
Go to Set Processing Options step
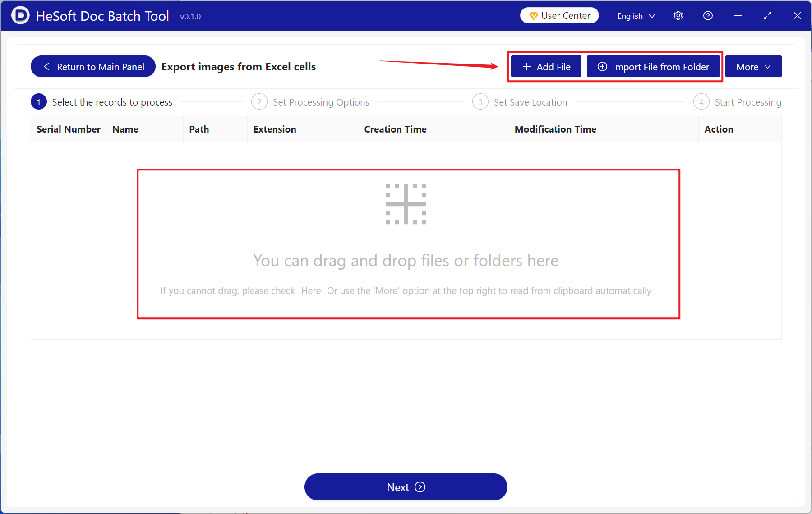coord(310,102)
